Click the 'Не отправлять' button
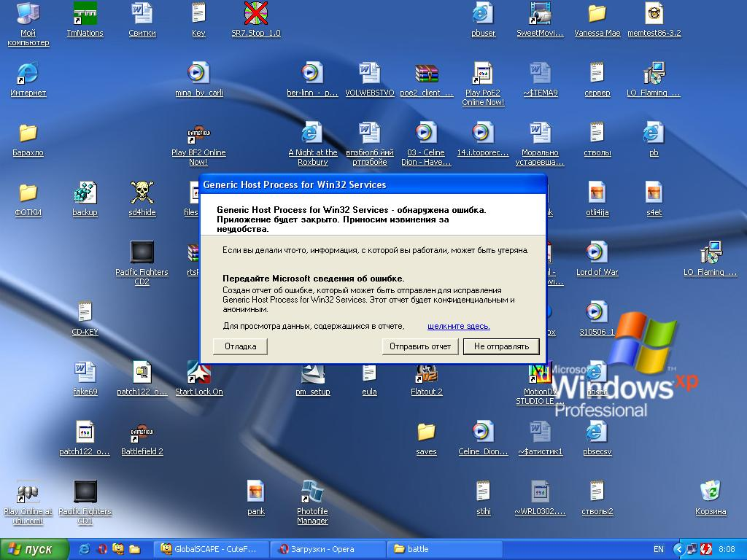Image resolution: width=747 pixels, height=560 pixels. tap(501, 346)
